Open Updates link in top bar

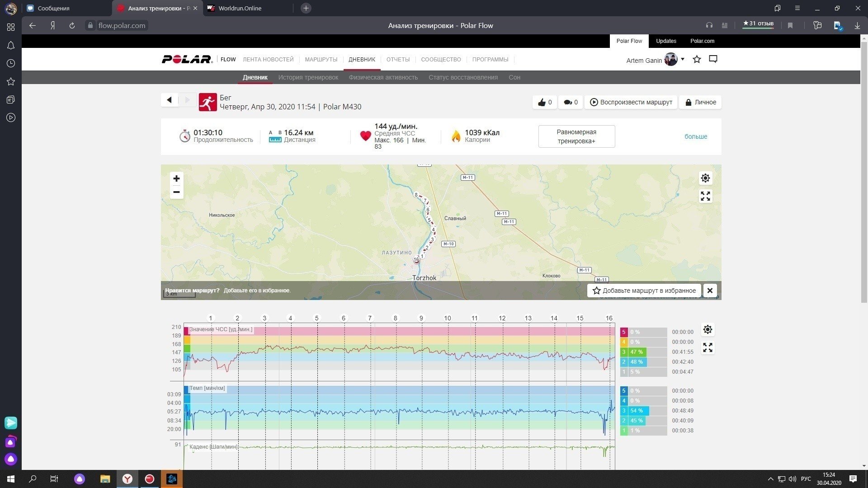pyautogui.click(x=666, y=41)
